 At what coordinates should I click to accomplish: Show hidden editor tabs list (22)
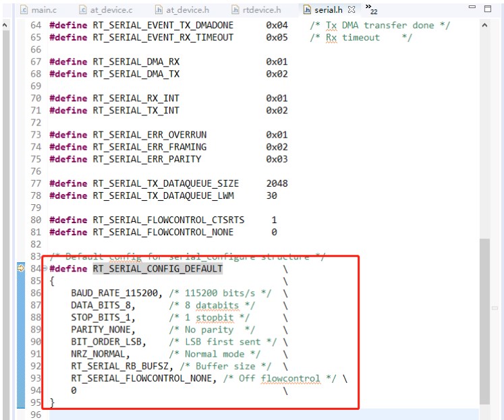pos(371,9)
